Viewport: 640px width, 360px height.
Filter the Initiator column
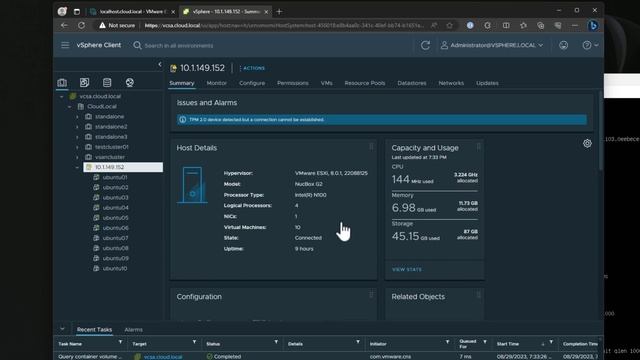click(x=447, y=342)
